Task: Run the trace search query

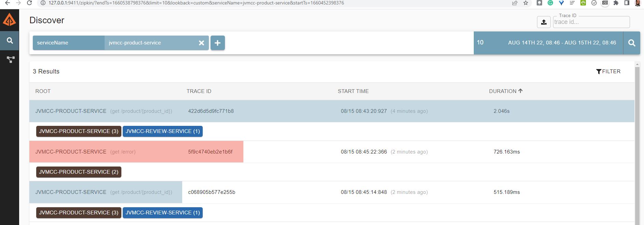Action: (x=632, y=43)
